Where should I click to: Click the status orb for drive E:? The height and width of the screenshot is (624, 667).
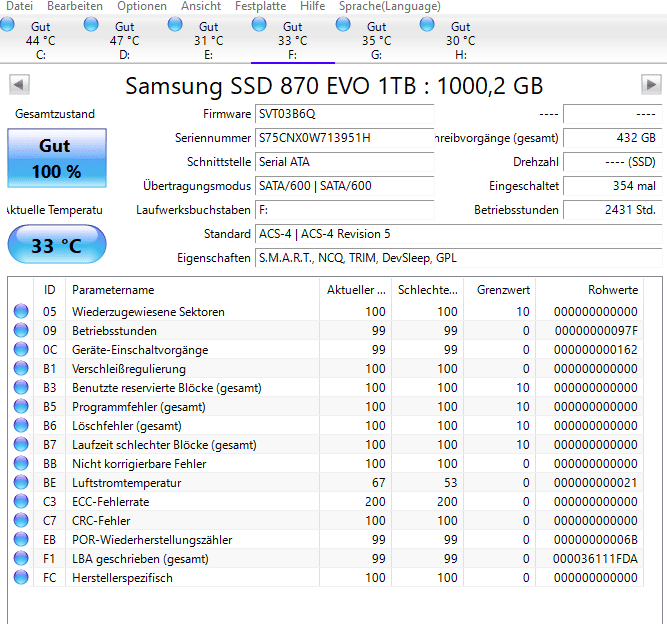tap(175, 24)
